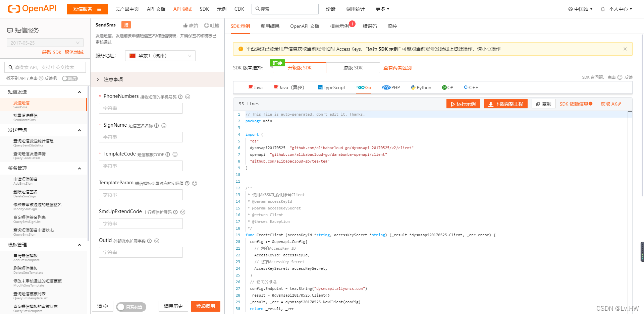
Task: Click feedback face icon next to TemplateParam
Action: (x=195, y=183)
